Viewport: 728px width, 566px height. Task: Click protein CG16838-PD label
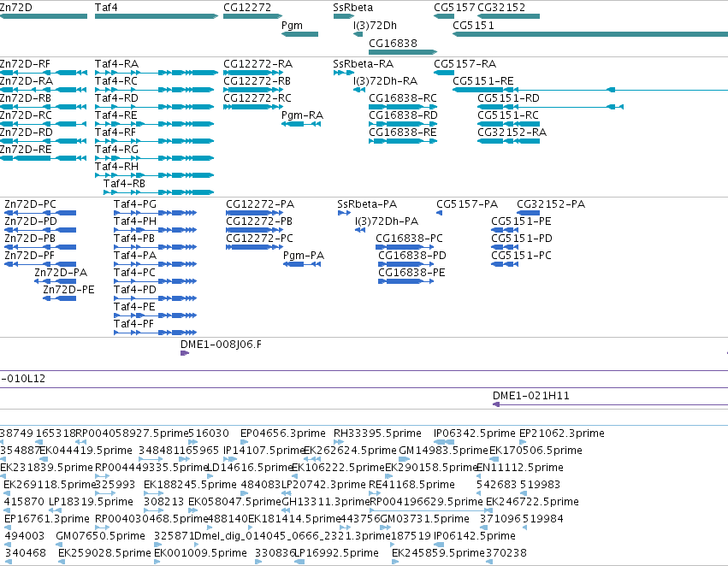[412, 256]
